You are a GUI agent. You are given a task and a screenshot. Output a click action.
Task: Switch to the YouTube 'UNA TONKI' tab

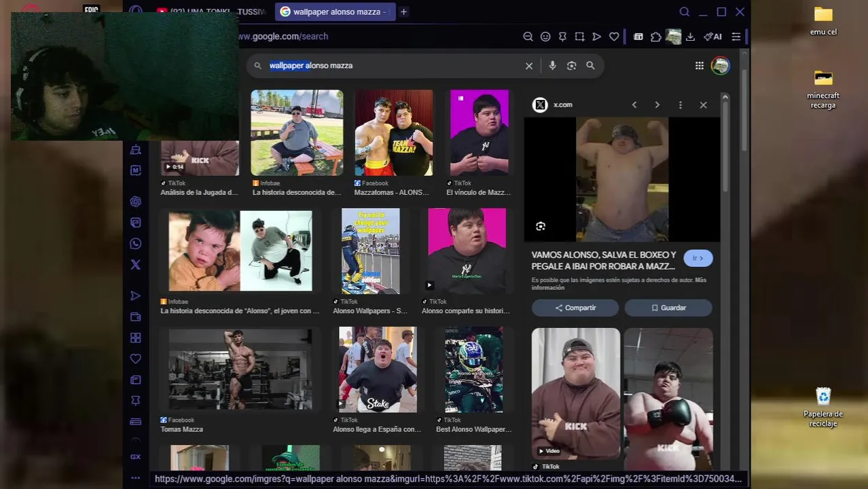(x=212, y=12)
